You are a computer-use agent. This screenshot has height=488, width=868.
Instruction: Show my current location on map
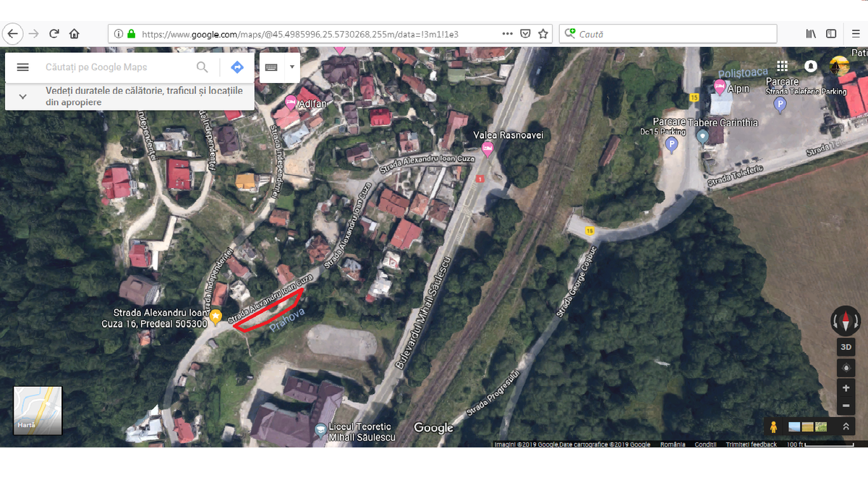pos(846,368)
